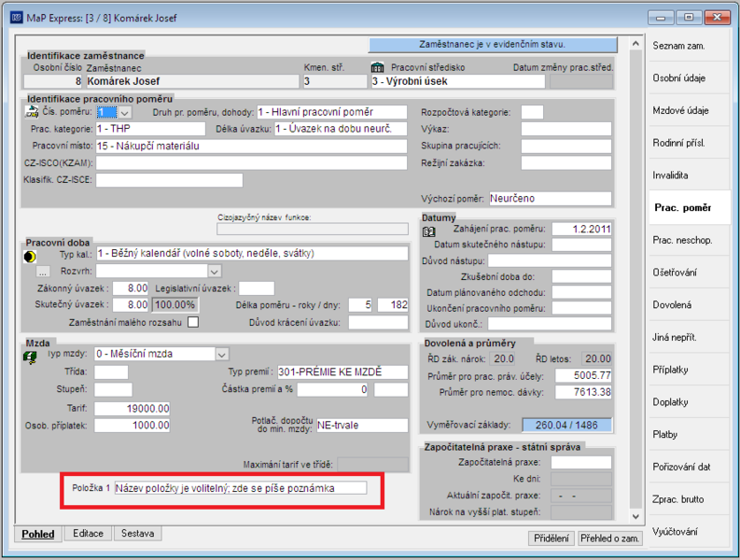The width and height of the screenshot is (740, 560).
Task: Click the Prac. kategorie field 1 - THP
Action: [x=150, y=129]
